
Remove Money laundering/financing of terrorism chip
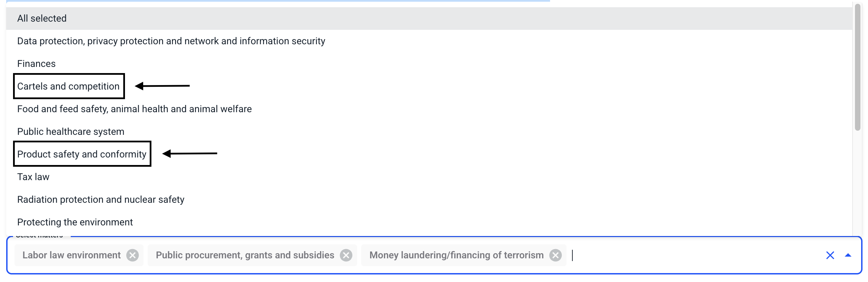click(555, 255)
